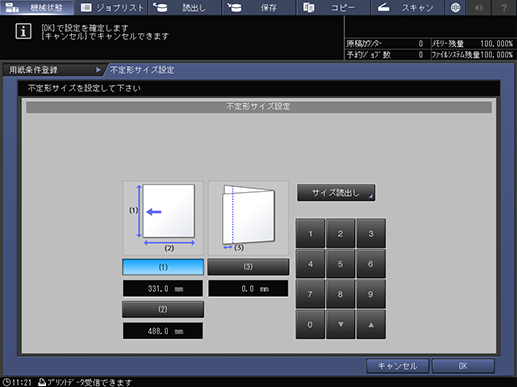This screenshot has height=387, width=517.
Task: Open the 保存 store tab
Action: [259, 7]
